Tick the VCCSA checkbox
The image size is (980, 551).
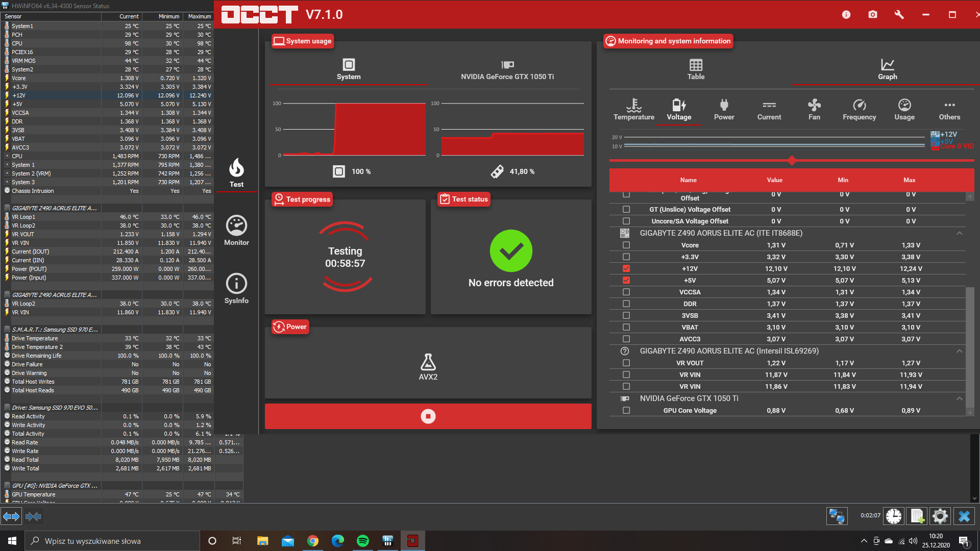click(x=626, y=292)
